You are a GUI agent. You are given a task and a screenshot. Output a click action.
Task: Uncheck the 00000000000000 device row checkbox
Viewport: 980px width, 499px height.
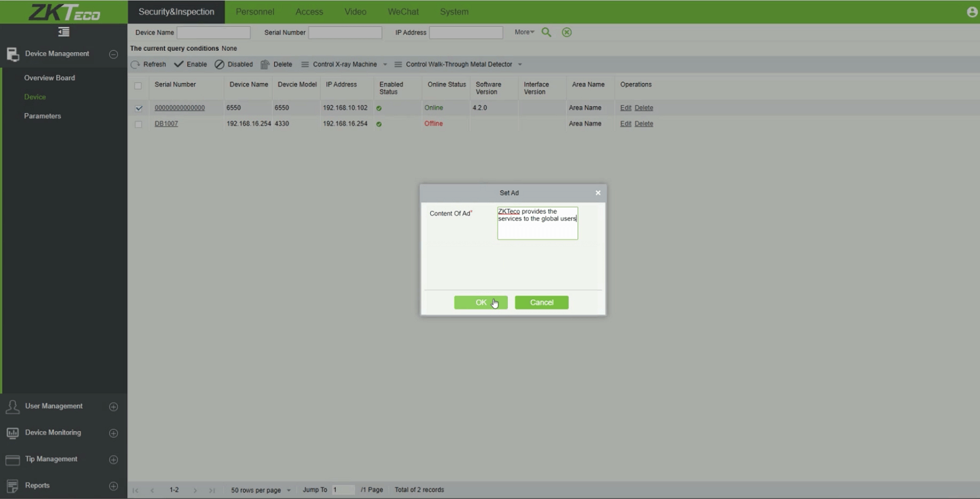138,108
